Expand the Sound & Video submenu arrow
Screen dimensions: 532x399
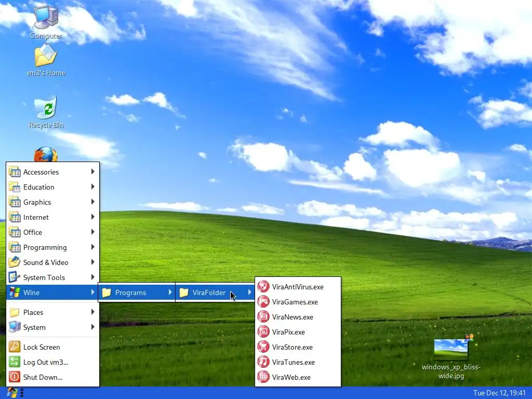[x=92, y=262]
